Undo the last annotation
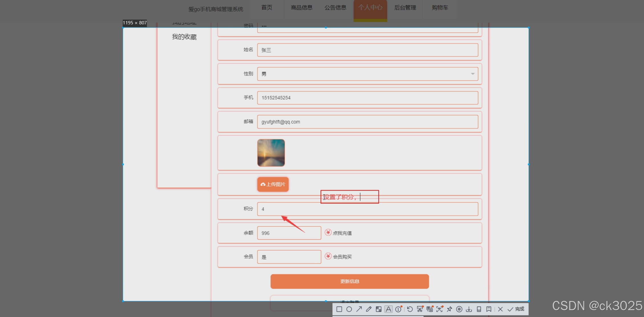Screen dimensions: 644x317 pyautogui.click(x=410, y=309)
